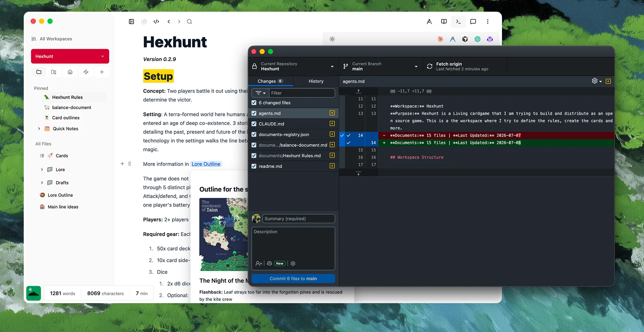
Task: Click the sun brightness icon in the agent bar
Action: point(332,39)
